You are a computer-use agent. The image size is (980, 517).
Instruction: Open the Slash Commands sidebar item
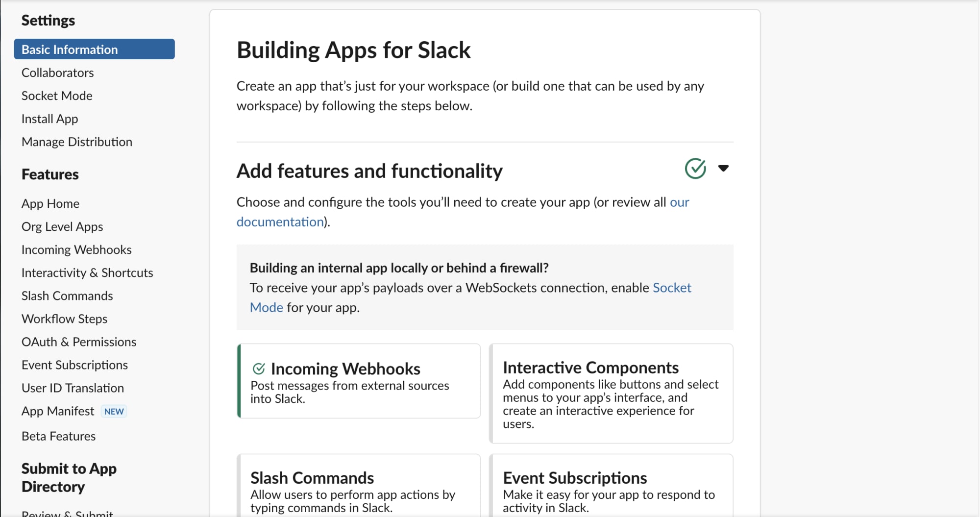click(67, 295)
